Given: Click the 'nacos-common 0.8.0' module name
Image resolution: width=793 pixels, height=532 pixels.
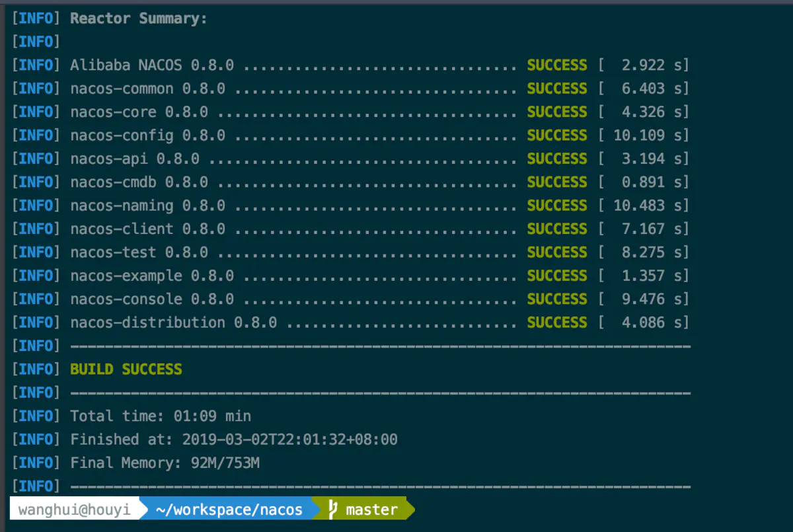Looking at the screenshot, I should point(148,89).
